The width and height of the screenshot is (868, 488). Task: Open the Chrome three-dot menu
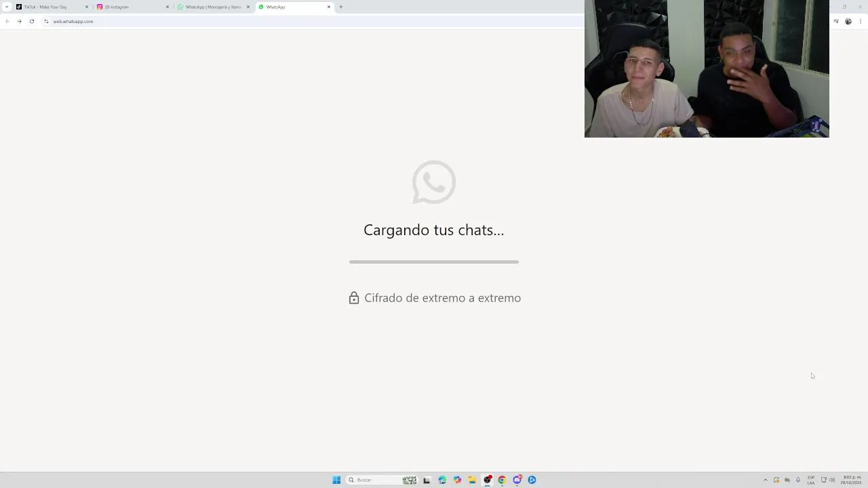(860, 21)
